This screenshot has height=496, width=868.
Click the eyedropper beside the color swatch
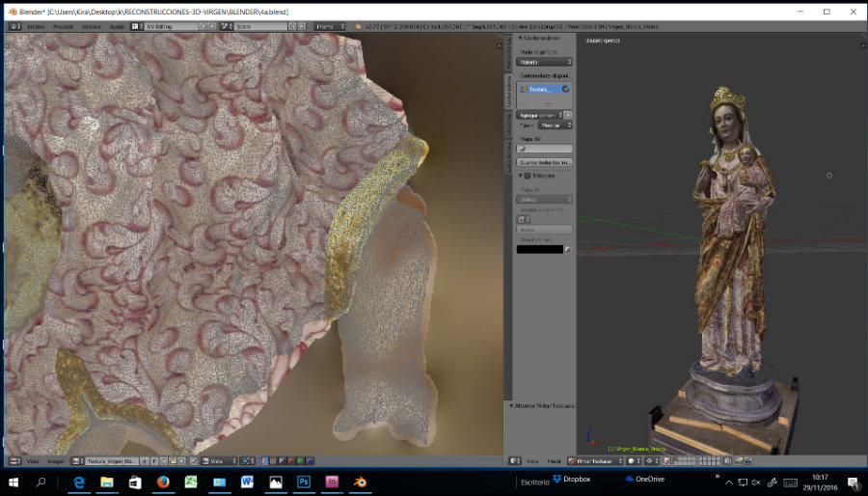point(568,249)
